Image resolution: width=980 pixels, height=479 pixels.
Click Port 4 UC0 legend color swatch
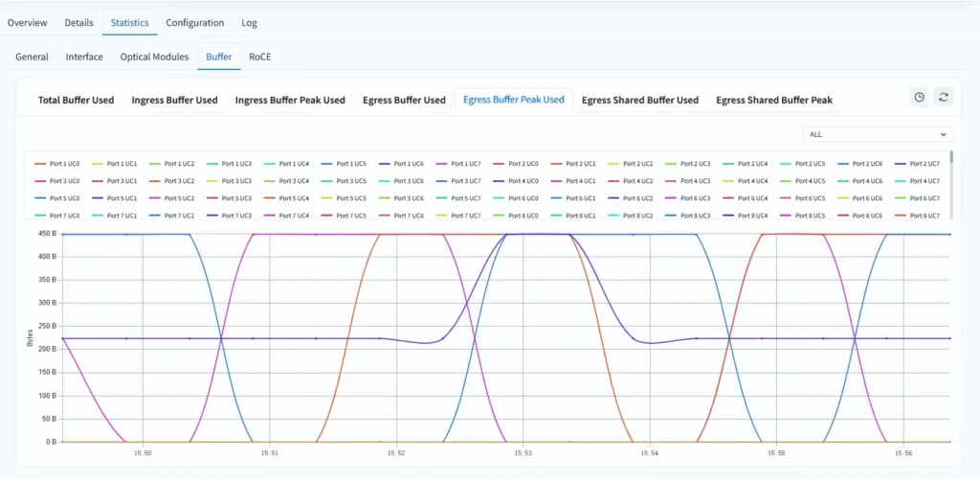tap(499, 181)
